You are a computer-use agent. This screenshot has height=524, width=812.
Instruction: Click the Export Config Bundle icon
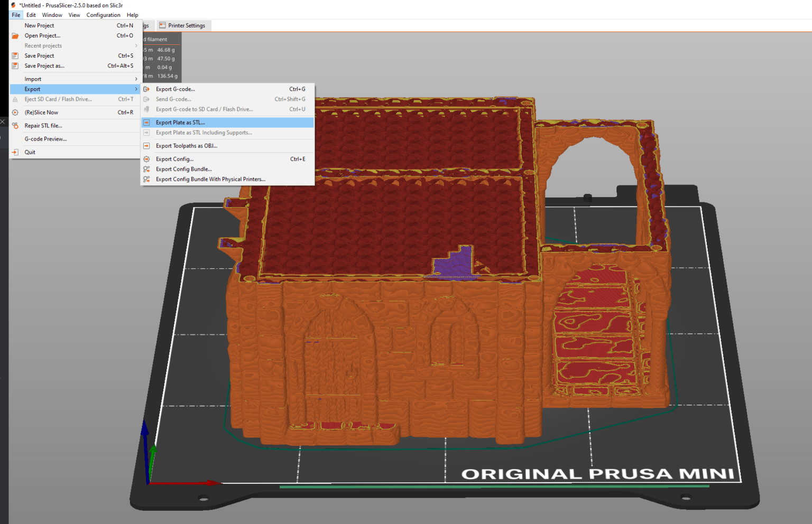click(146, 169)
